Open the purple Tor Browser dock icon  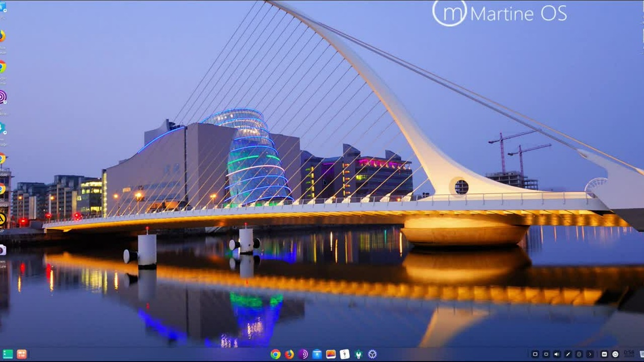tap(303, 354)
